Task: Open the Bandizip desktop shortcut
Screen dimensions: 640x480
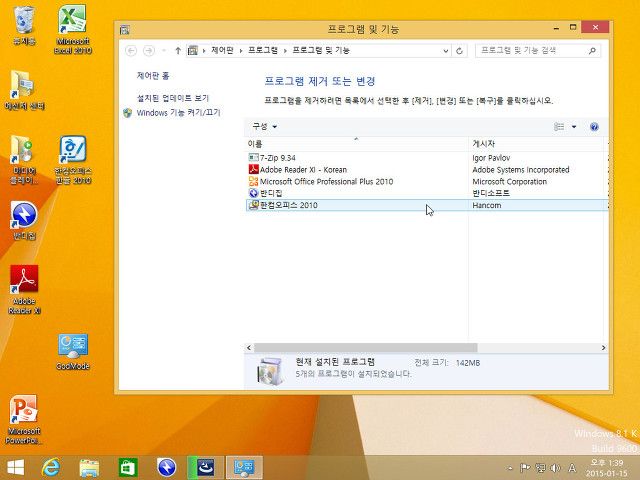Action: pyautogui.click(x=24, y=220)
